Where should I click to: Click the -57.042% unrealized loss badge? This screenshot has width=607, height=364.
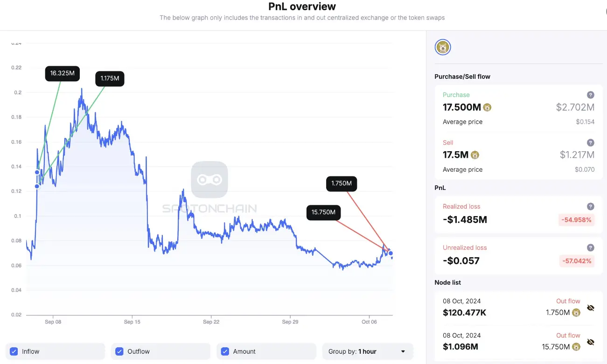click(x=577, y=261)
